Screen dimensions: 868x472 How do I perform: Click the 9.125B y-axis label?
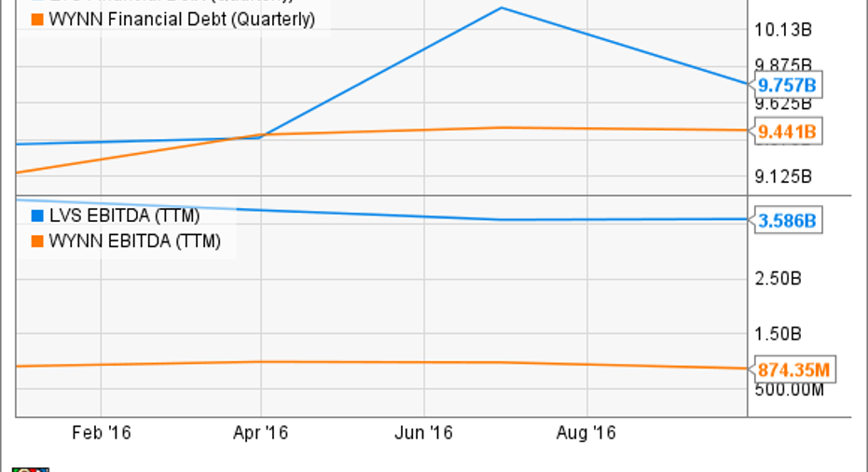point(783,175)
